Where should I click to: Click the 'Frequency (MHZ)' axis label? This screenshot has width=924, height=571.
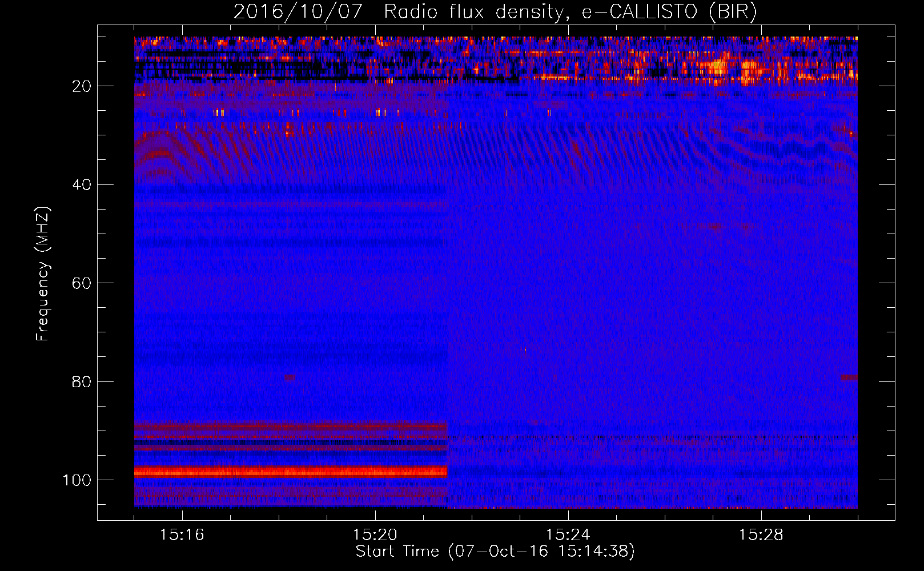tap(43, 274)
